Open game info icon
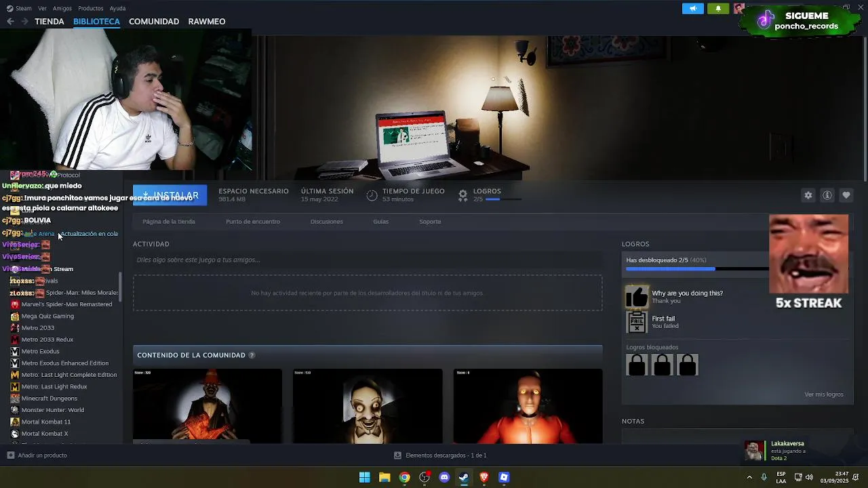This screenshot has width=868, height=488. [827, 195]
